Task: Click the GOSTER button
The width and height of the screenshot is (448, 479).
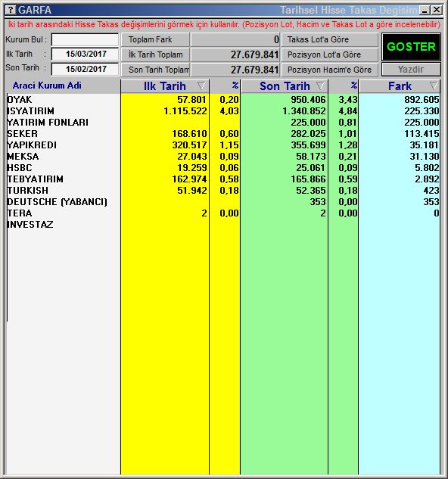Action: click(411, 47)
